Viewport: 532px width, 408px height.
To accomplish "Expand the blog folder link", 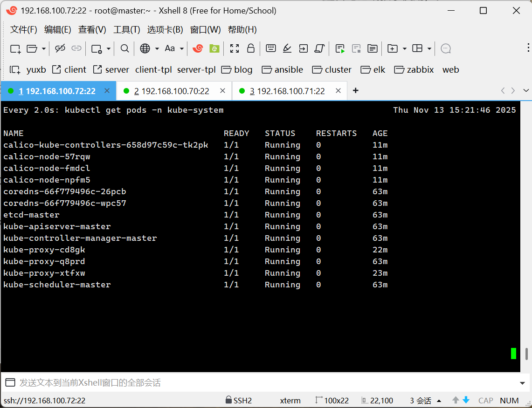I will [237, 70].
